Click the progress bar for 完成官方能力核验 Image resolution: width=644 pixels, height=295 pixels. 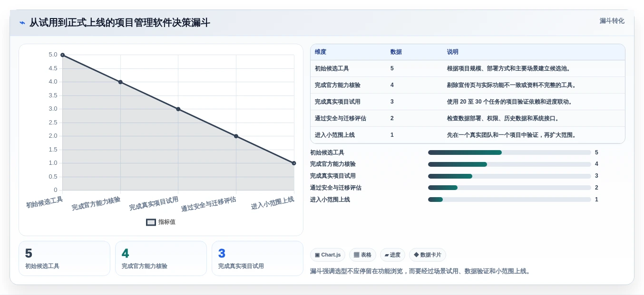pyautogui.click(x=509, y=164)
